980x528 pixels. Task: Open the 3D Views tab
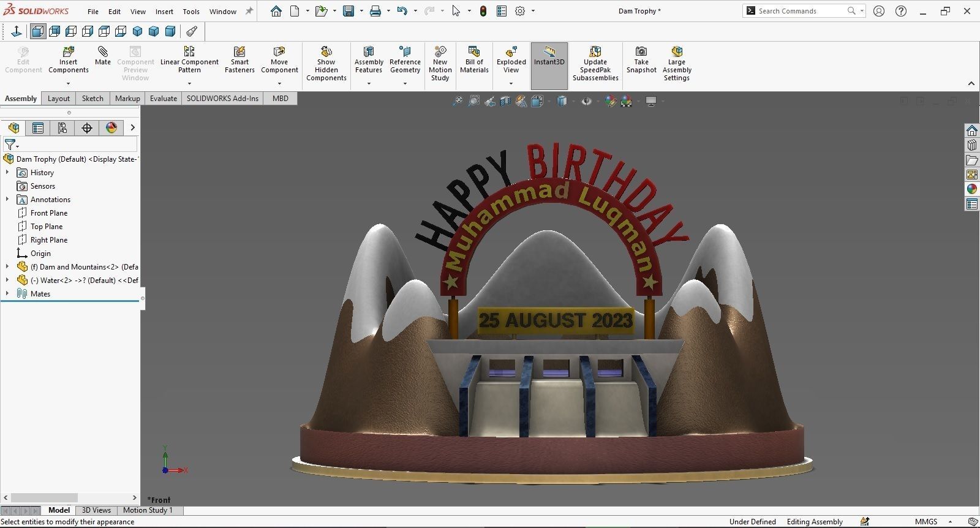coord(97,510)
